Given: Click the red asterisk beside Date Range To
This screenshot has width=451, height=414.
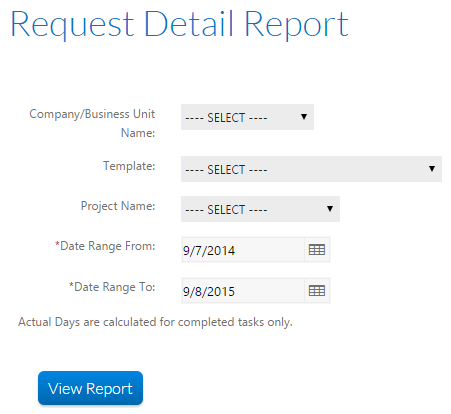Looking at the screenshot, I should click(x=71, y=285).
